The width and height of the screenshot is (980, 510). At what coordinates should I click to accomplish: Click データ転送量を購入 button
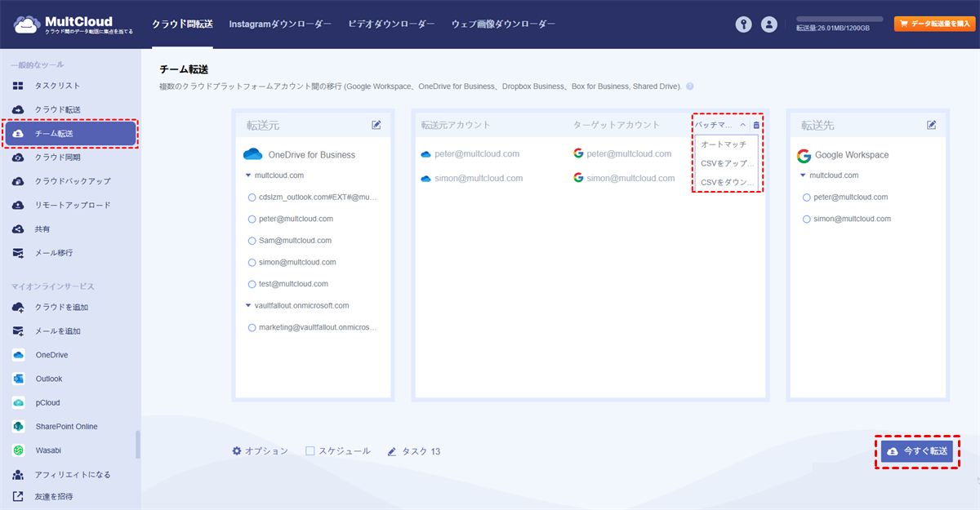point(934,24)
